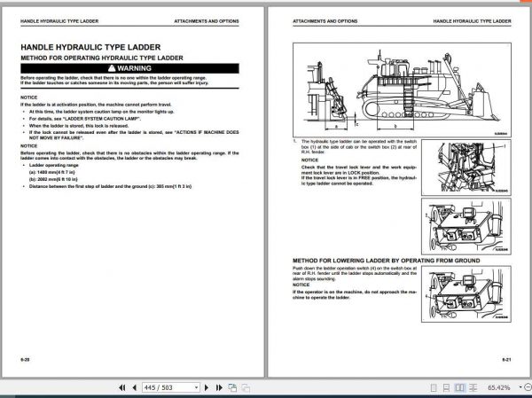
Task: Click 'When the ladder is stored' bullet
Action: pyautogui.click(x=79, y=126)
